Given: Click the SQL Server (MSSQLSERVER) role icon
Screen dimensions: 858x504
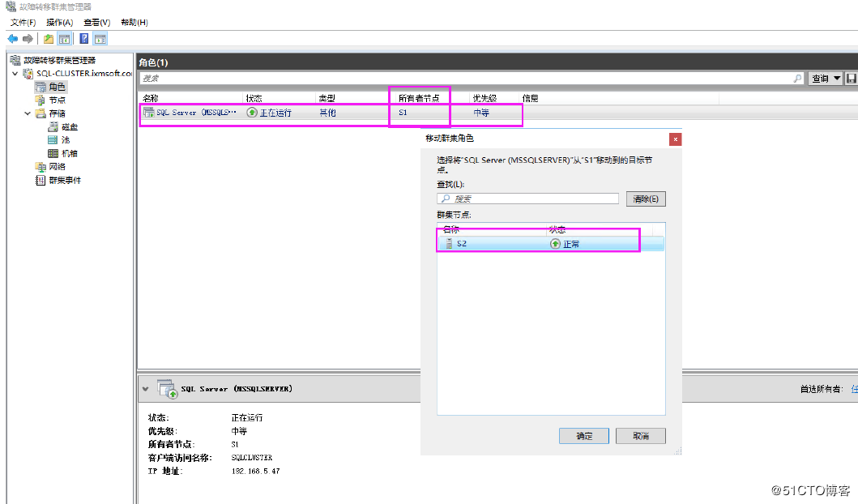Looking at the screenshot, I should [148, 113].
